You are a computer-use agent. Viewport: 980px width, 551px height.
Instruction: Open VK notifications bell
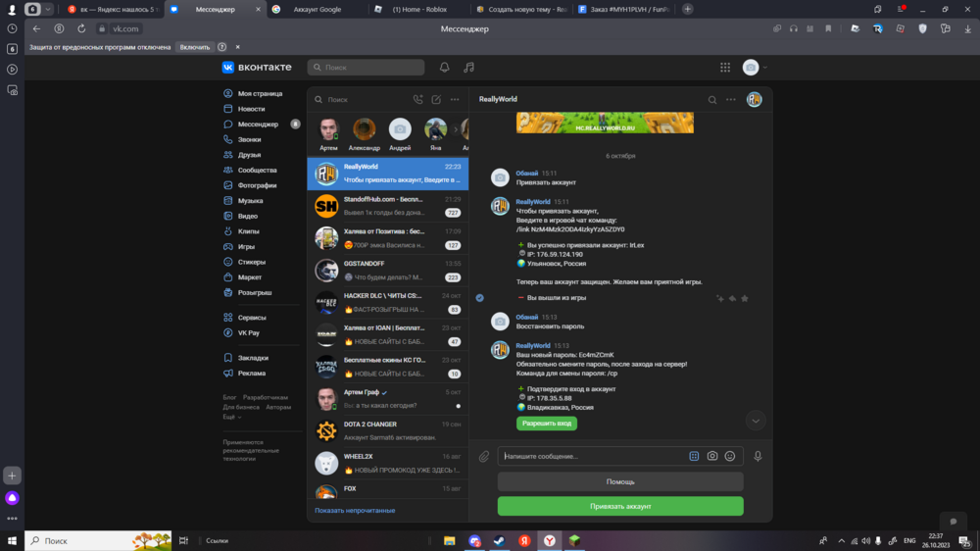(444, 67)
